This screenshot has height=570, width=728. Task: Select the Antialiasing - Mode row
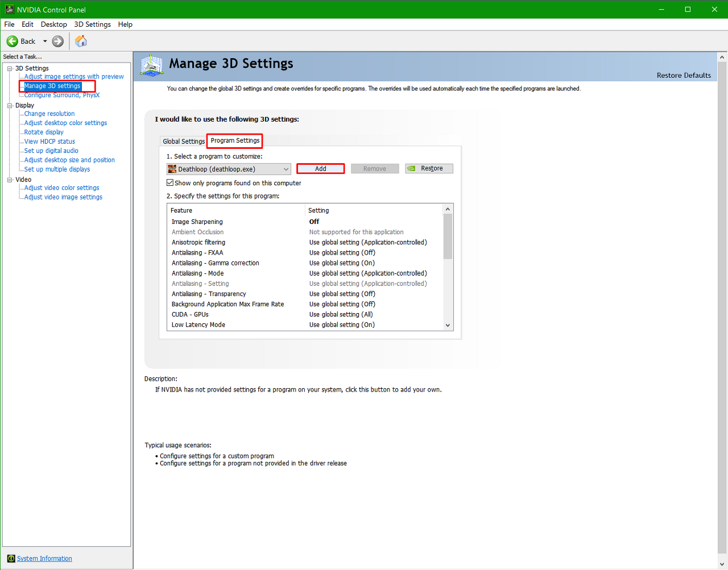click(305, 273)
